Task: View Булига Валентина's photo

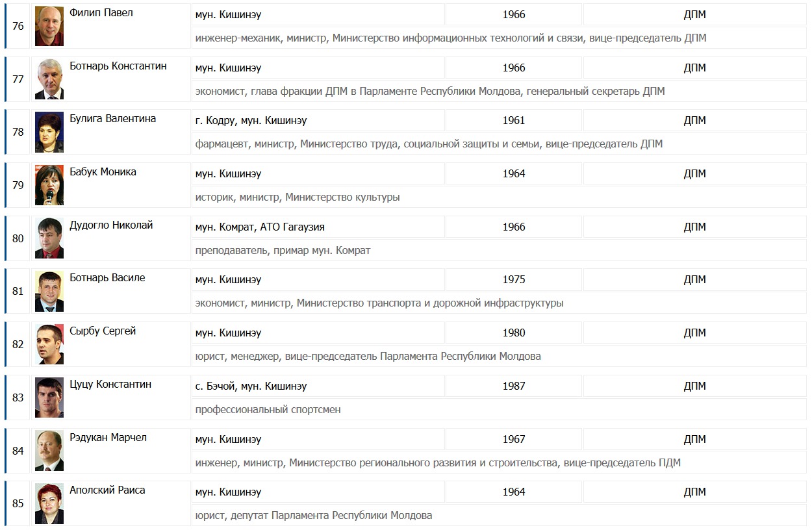Action: pos(49,132)
